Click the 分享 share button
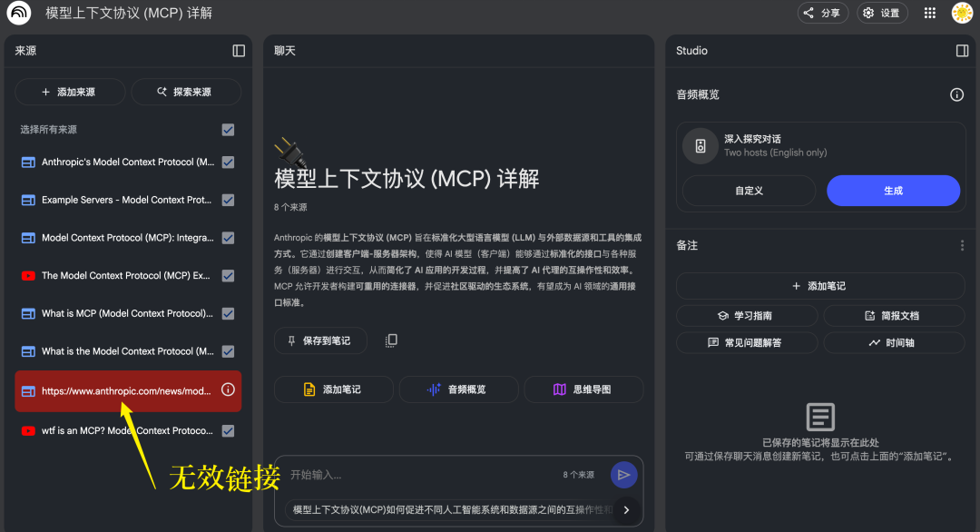The height and width of the screenshot is (532, 980). pyautogui.click(x=822, y=13)
